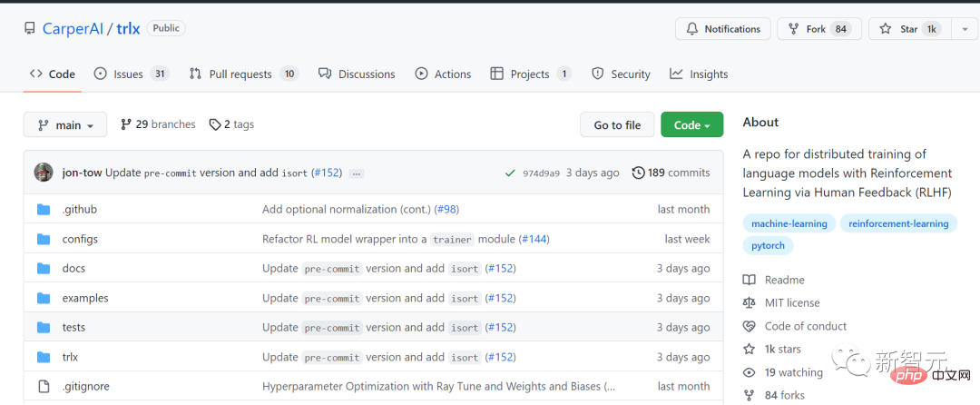
Task: Click the .github folder icon
Action: (44, 210)
